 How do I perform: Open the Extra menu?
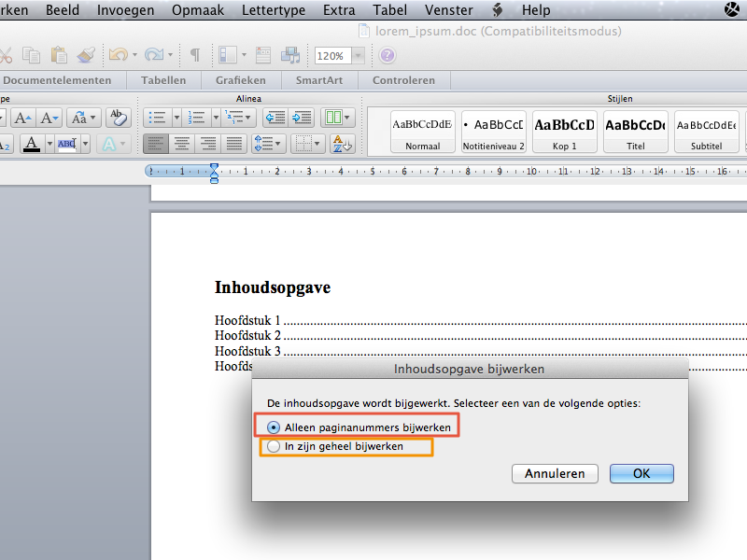[x=339, y=10]
